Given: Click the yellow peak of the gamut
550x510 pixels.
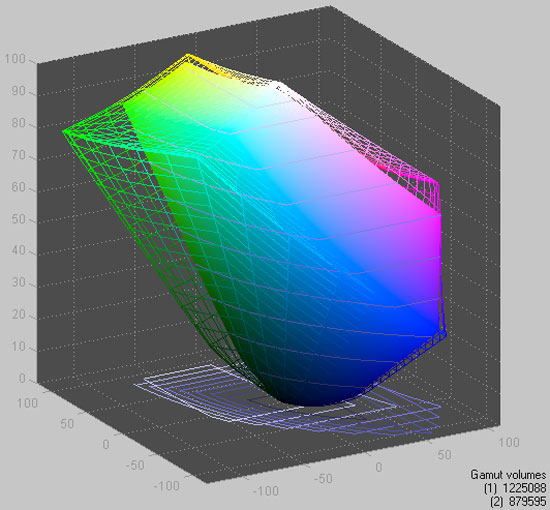Looking at the screenshot, I should (x=188, y=57).
